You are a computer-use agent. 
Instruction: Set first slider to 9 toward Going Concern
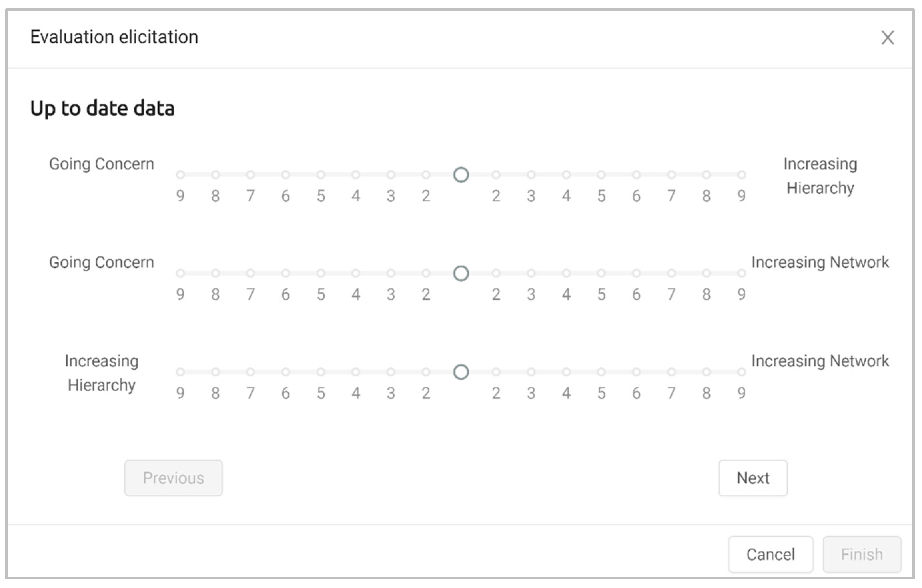click(x=180, y=175)
